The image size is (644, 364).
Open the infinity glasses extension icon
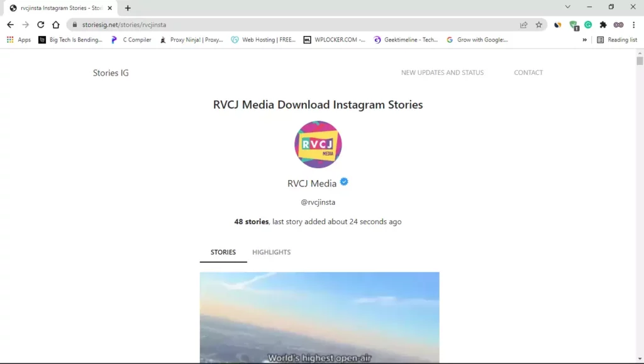(x=619, y=25)
